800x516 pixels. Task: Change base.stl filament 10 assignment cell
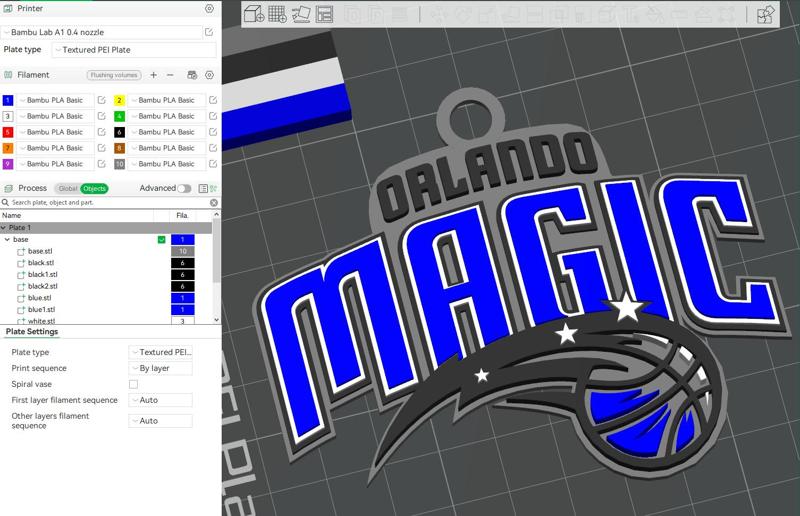tap(183, 251)
